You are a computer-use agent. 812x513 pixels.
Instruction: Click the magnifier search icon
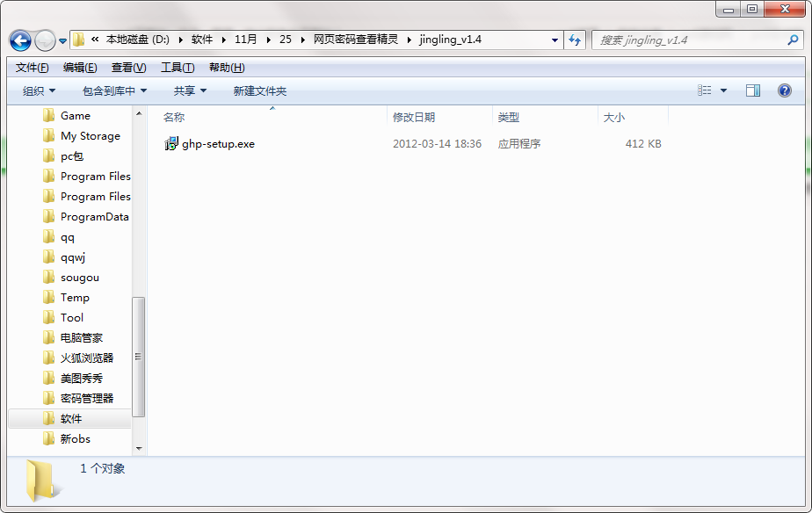793,40
